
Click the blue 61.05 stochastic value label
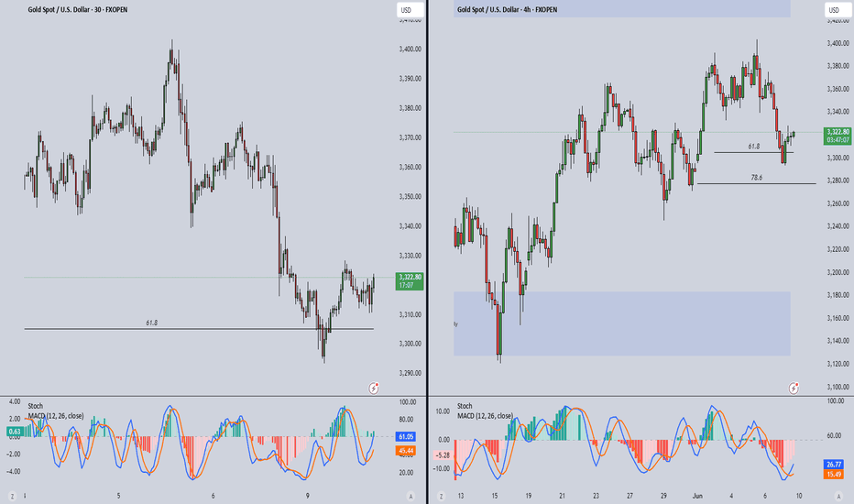click(x=406, y=437)
